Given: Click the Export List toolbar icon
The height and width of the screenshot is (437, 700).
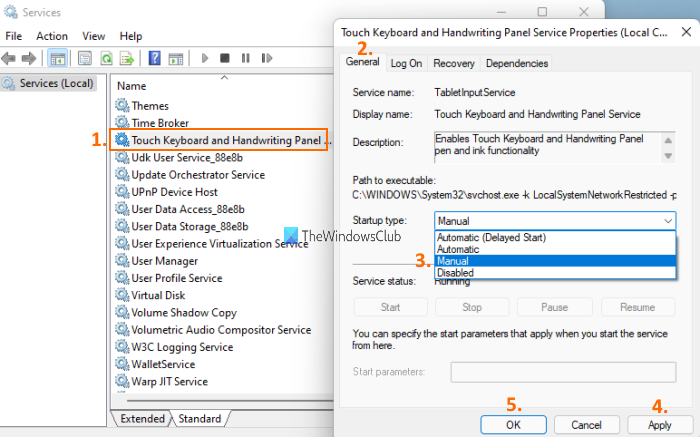Looking at the screenshot, I should 127,58.
